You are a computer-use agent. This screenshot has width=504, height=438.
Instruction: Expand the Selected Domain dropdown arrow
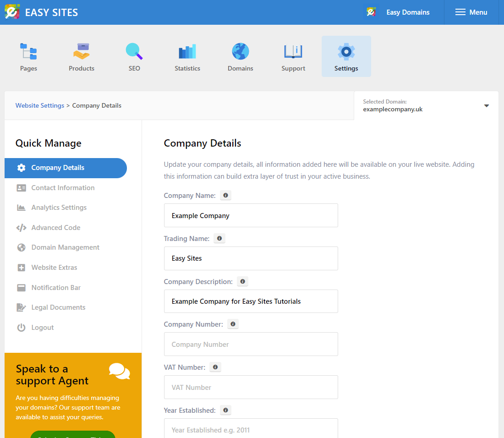[486, 106]
